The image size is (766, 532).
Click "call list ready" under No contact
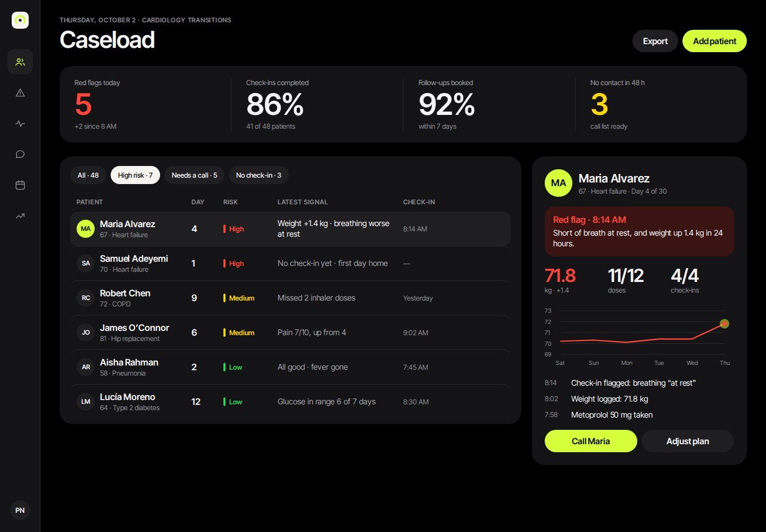609,127
